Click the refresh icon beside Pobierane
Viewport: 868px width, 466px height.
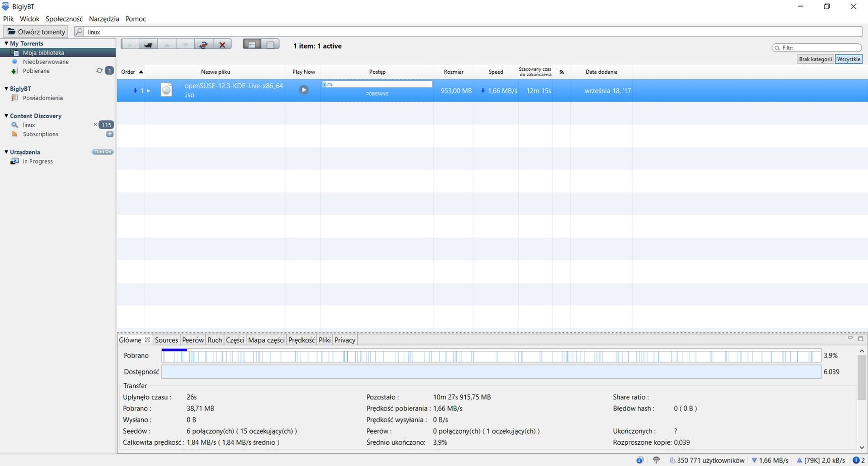tap(99, 71)
